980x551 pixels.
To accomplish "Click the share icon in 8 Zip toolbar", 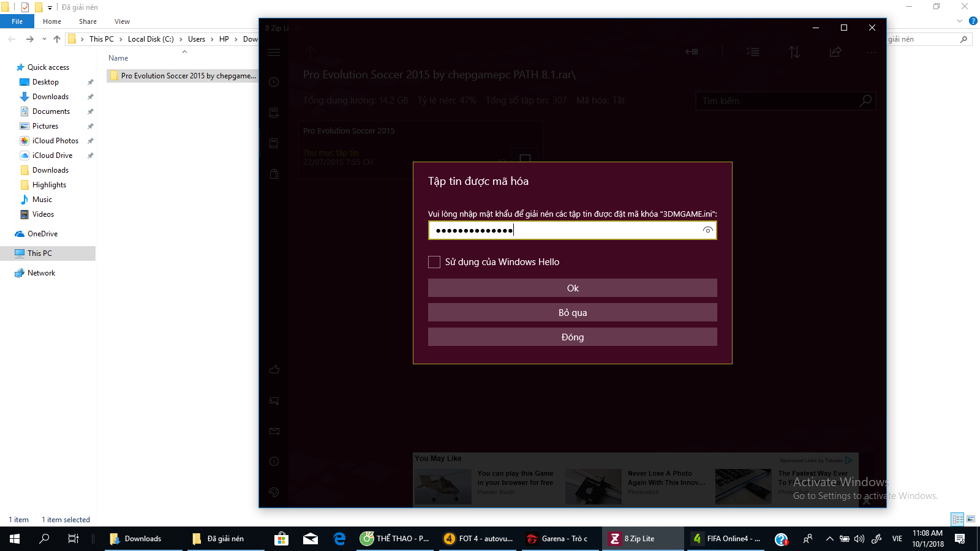I will point(835,52).
